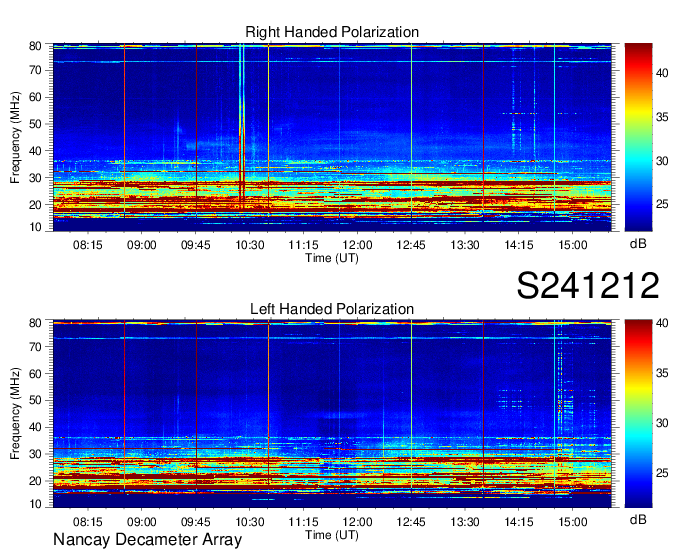Click the 30 dB label on right-handed color bar
This screenshot has width=680, height=552.
pyautogui.click(x=662, y=161)
